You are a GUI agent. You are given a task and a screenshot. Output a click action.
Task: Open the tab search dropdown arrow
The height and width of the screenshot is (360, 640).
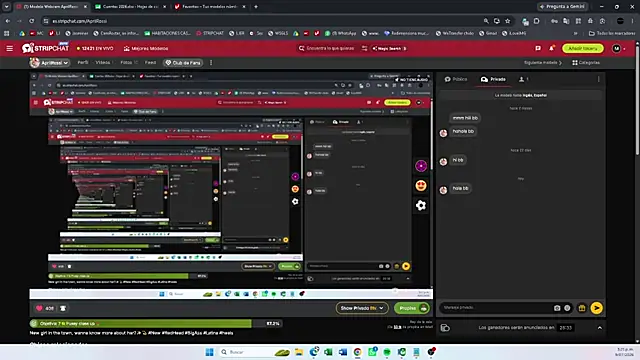[x=7, y=7]
